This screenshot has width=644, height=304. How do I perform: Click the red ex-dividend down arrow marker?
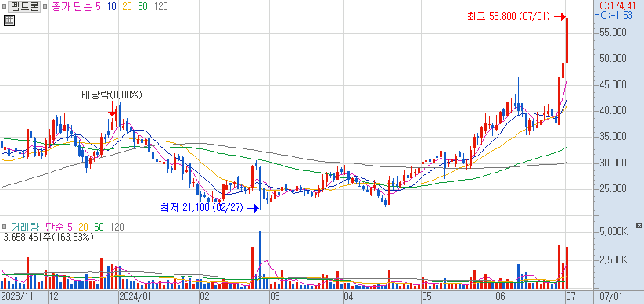(x=112, y=109)
